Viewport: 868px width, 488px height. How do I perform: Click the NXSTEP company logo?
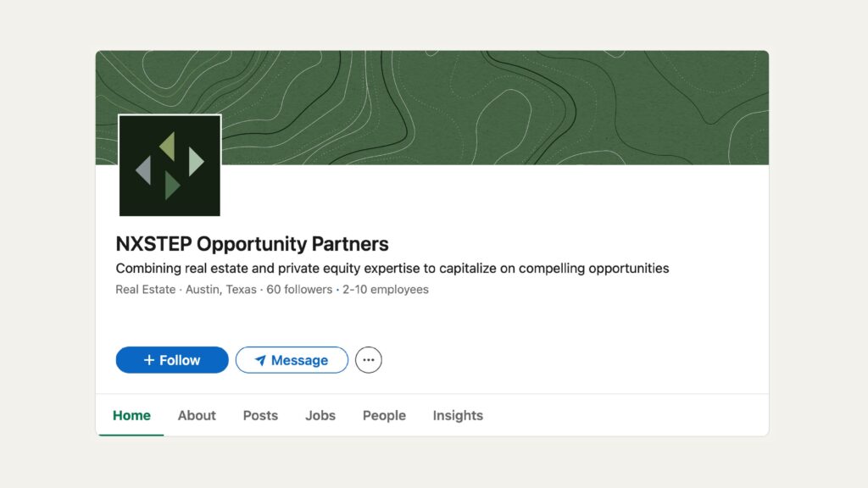170,165
